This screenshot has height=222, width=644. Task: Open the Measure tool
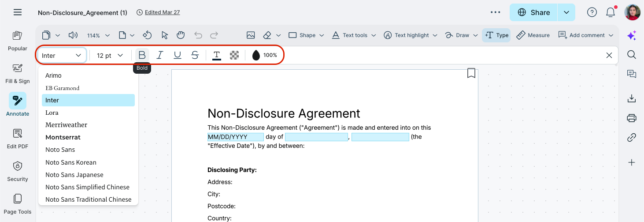point(533,35)
